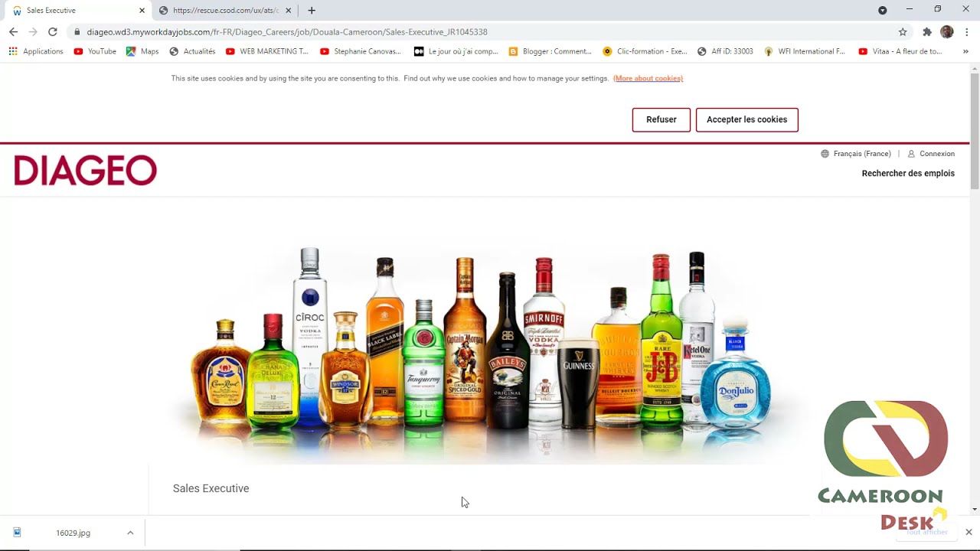980x551 pixels.
Task: Open the YouTube bookmark
Action: pyautogui.click(x=95, y=51)
